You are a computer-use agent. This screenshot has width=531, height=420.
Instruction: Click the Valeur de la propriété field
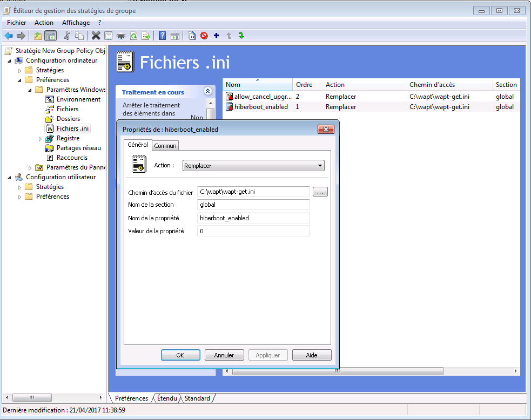(x=253, y=231)
